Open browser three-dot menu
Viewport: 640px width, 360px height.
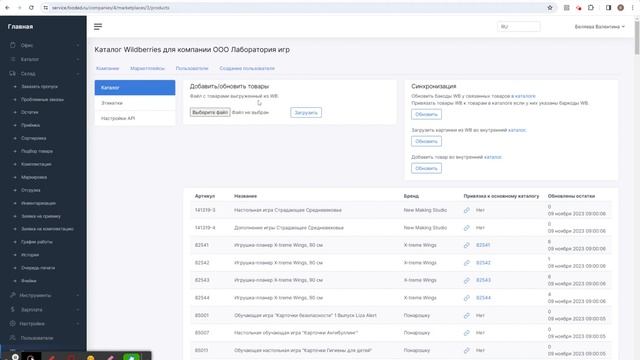click(x=633, y=8)
